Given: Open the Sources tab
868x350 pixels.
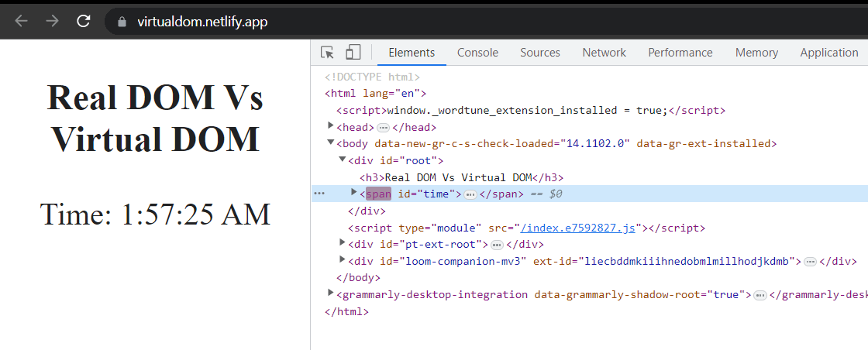Looking at the screenshot, I should tap(540, 53).
